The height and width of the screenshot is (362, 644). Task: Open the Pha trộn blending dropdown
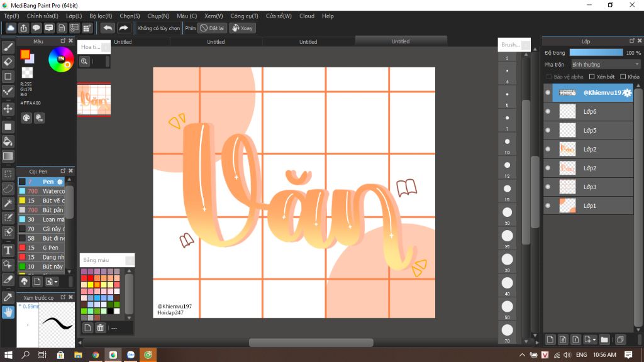click(606, 65)
